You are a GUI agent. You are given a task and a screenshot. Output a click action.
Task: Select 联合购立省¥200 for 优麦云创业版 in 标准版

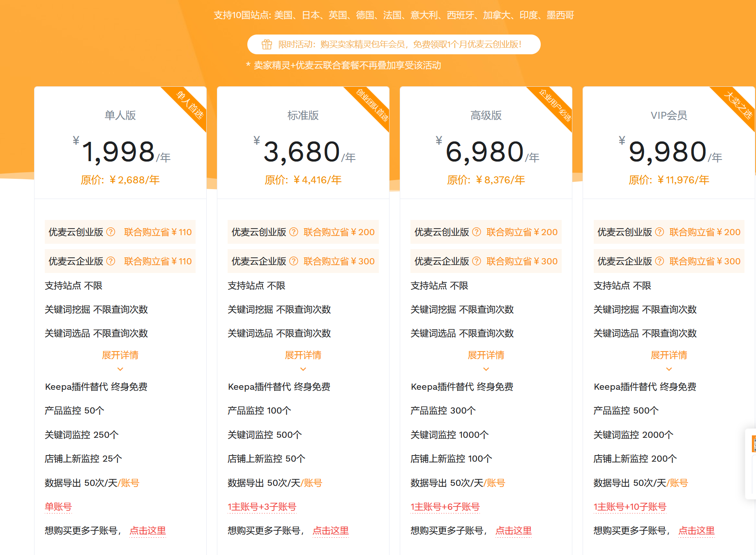point(339,232)
